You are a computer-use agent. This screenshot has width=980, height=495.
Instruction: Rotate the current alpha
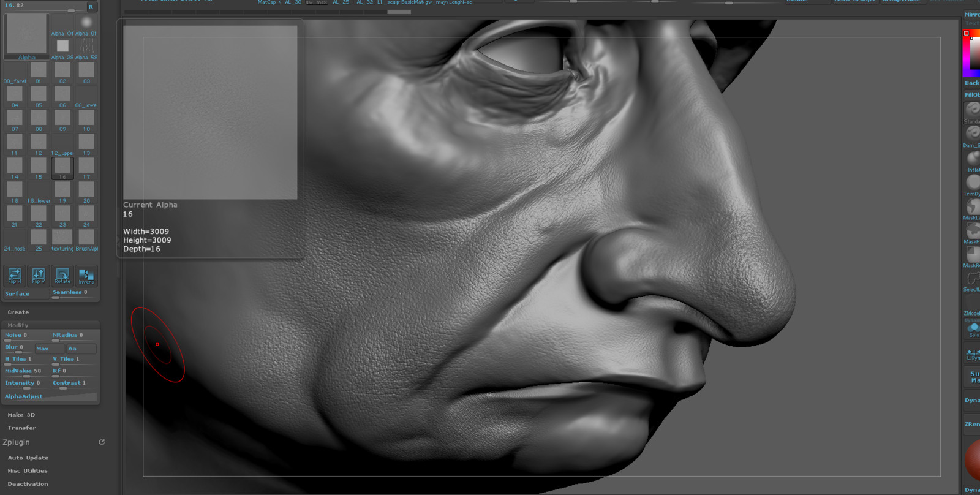click(62, 276)
